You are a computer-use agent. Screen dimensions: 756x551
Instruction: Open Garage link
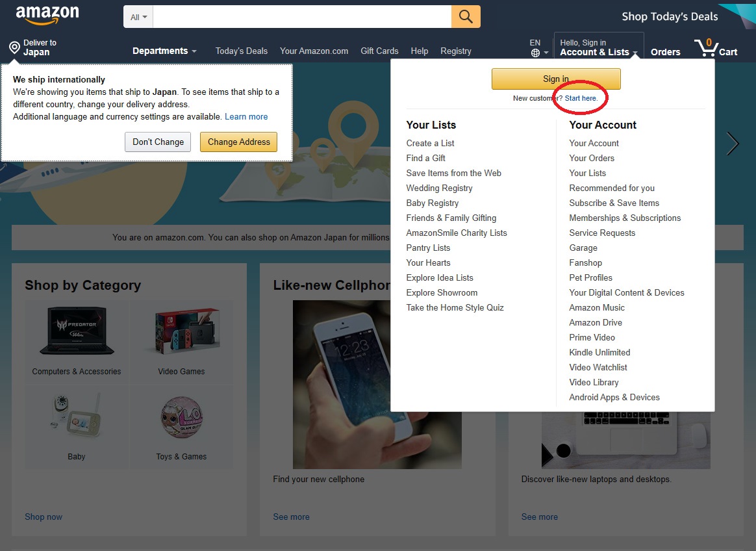tap(583, 248)
